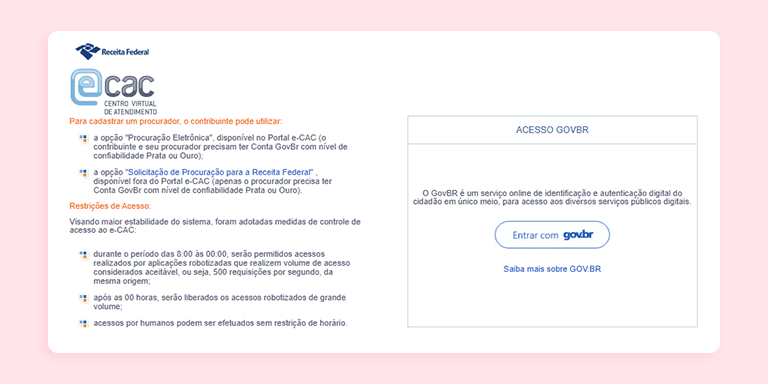The image size is (768, 384).
Task: Open the Saiba mais sobre GOV.BR link
Action: [x=552, y=269]
